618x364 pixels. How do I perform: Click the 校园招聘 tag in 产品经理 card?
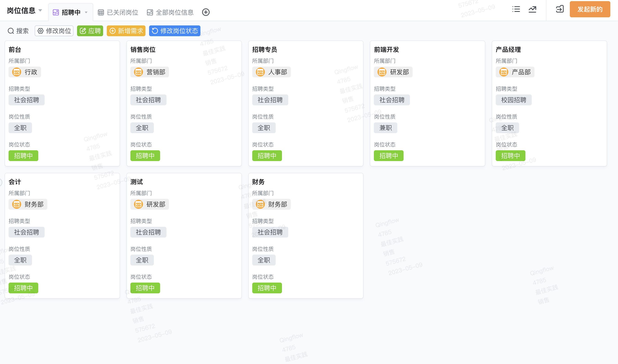point(514,100)
